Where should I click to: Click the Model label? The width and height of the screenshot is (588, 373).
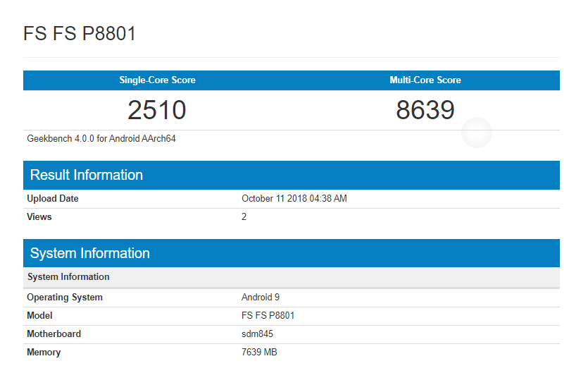39,315
